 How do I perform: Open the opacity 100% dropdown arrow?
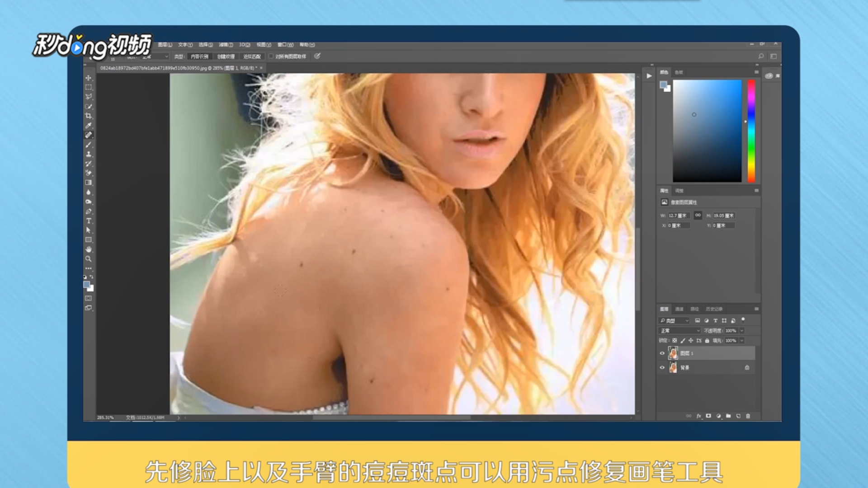[742, 331]
